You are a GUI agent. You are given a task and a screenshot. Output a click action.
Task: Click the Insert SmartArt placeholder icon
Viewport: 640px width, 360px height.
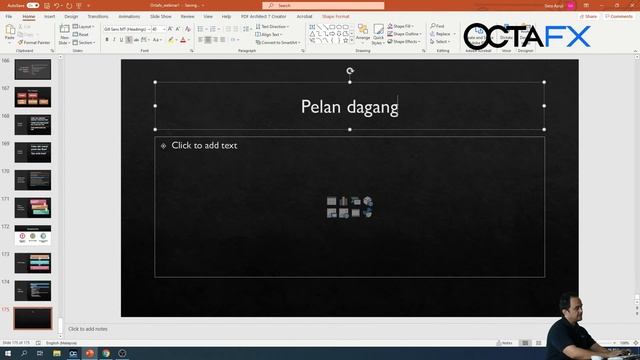356,201
